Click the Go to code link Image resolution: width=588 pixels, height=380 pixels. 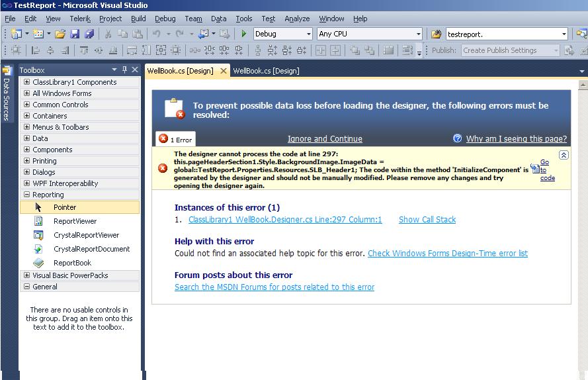click(x=547, y=170)
